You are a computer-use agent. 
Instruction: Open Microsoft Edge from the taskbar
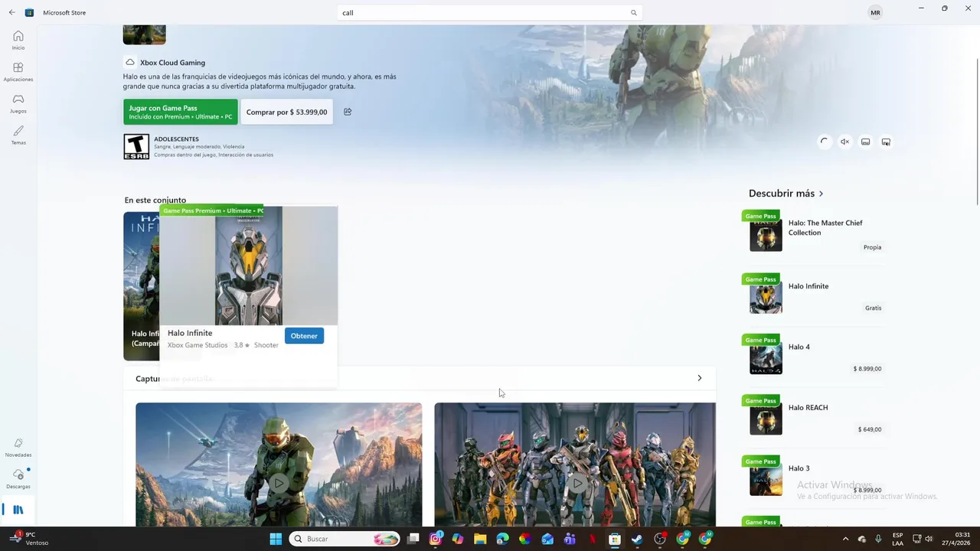(502, 539)
